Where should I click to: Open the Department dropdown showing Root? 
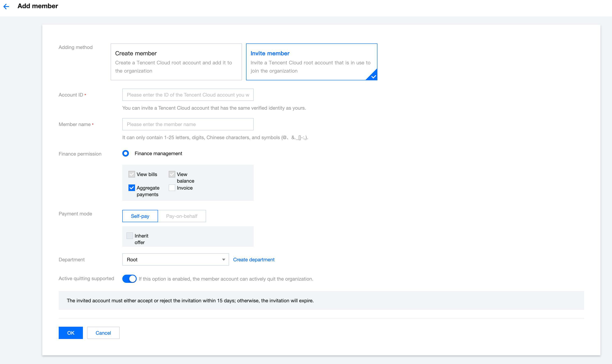(x=175, y=259)
